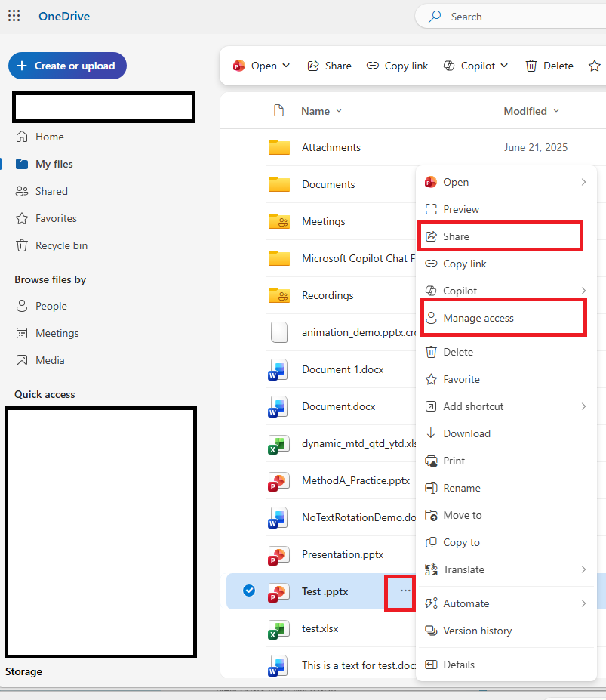Click the Recycle bin trash icon

(x=22, y=245)
